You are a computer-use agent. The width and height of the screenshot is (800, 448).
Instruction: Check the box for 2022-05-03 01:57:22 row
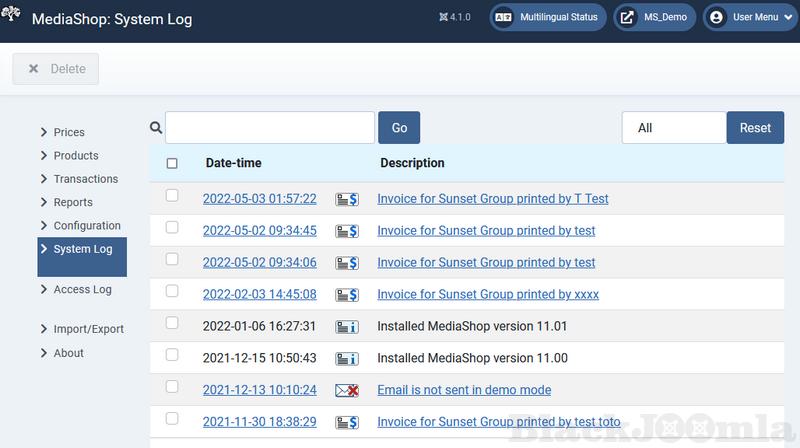172,196
